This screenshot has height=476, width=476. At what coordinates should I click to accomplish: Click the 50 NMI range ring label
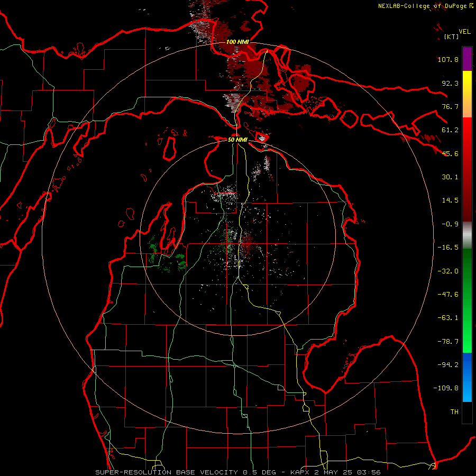click(237, 140)
